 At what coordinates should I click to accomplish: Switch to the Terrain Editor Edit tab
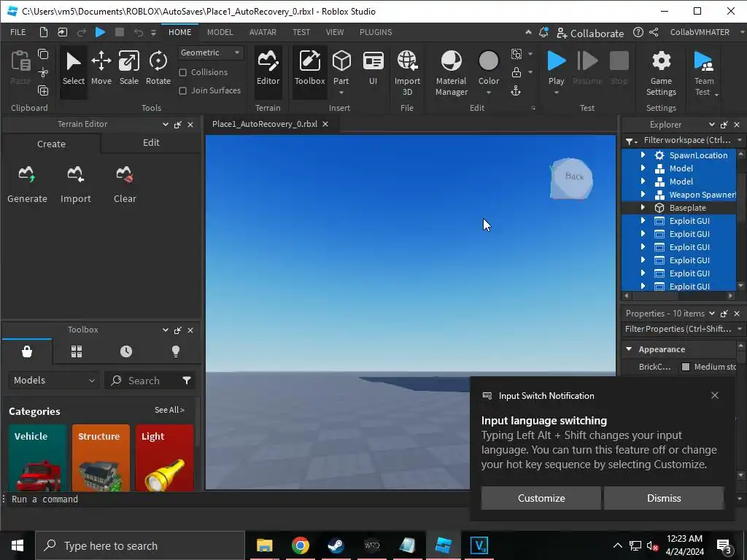pyautogui.click(x=151, y=143)
